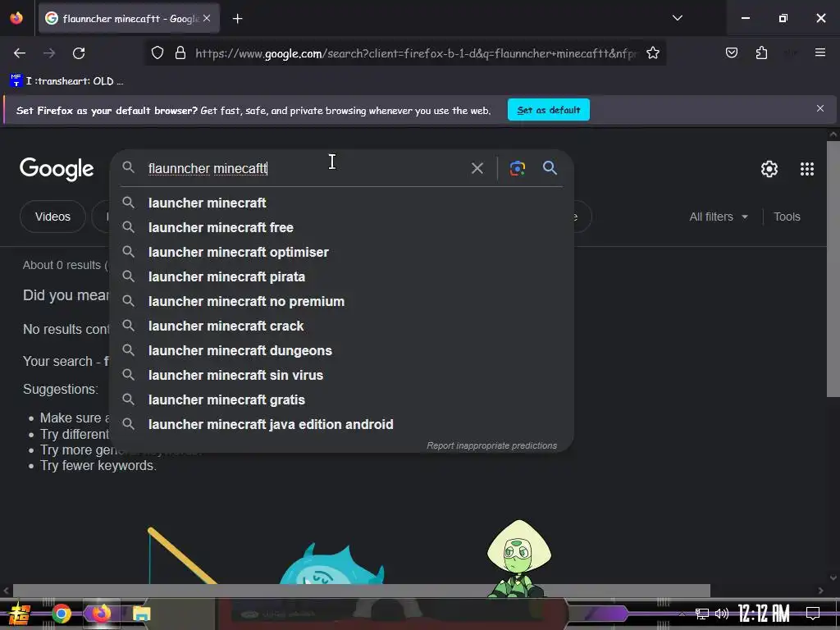
Task: Choose the suggestion launcher minecraft gratis
Action: point(342,399)
